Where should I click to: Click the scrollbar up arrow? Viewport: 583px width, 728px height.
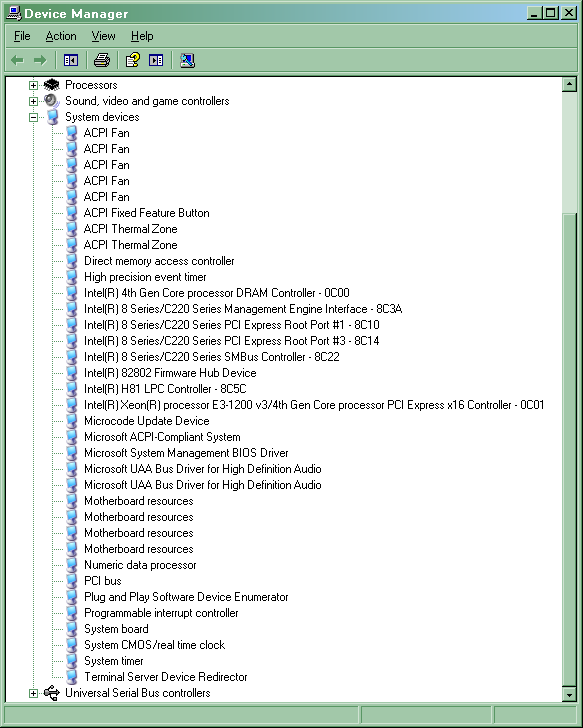pyautogui.click(x=569, y=84)
